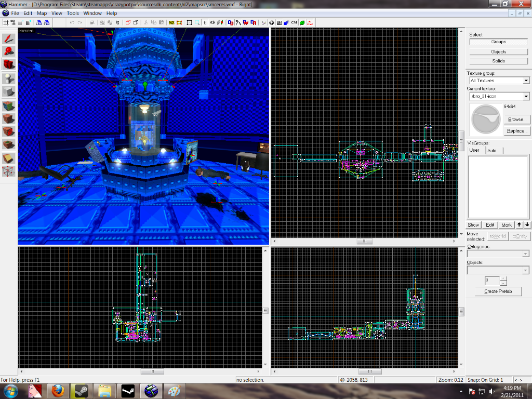The height and width of the screenshot is (399, 532).
Task: Click the current texture preview thumbnail
Action: [x=486, y=119]
